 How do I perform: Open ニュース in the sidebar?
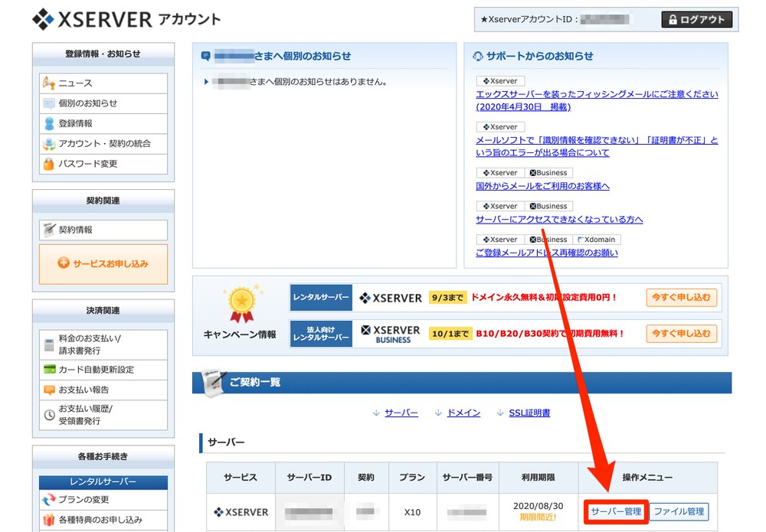pyautogui.click(x=103, y=83)
